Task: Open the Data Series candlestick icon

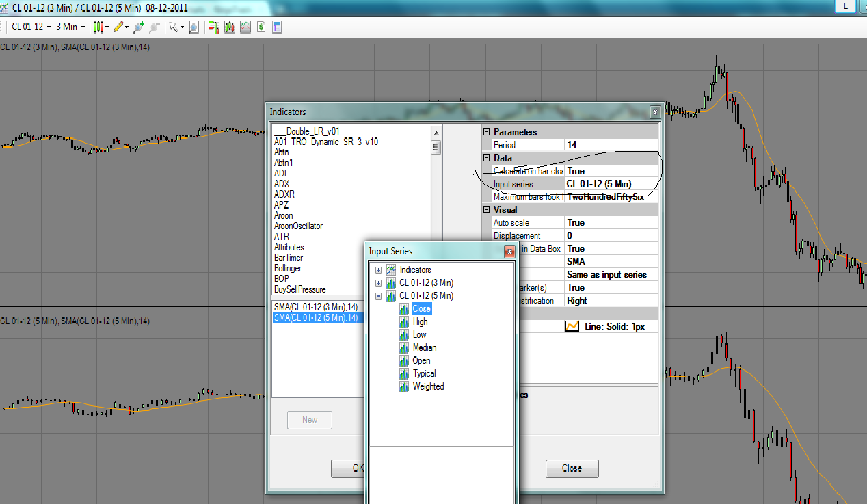Action: [x=230, y=27]
